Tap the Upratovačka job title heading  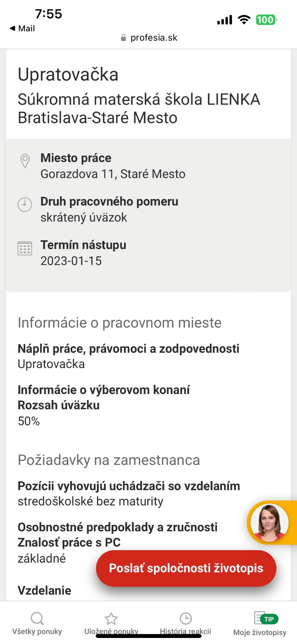[x=68, y=74]
